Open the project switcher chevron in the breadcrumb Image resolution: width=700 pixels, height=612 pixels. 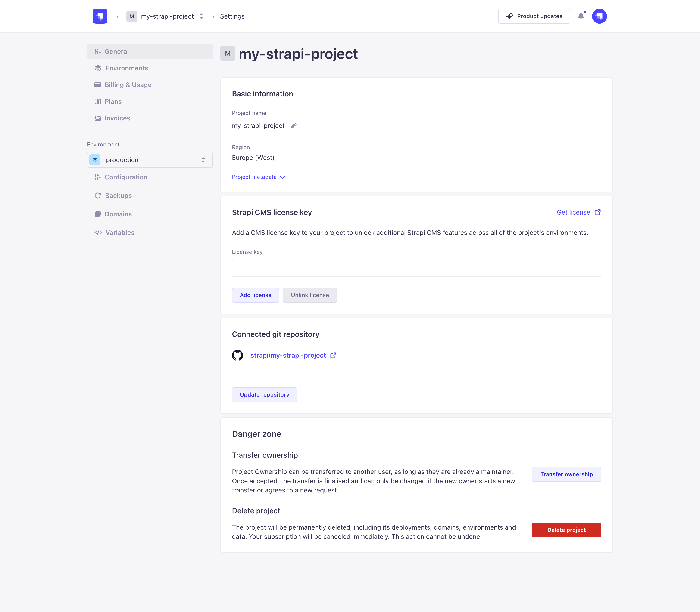tap(201, 16)
